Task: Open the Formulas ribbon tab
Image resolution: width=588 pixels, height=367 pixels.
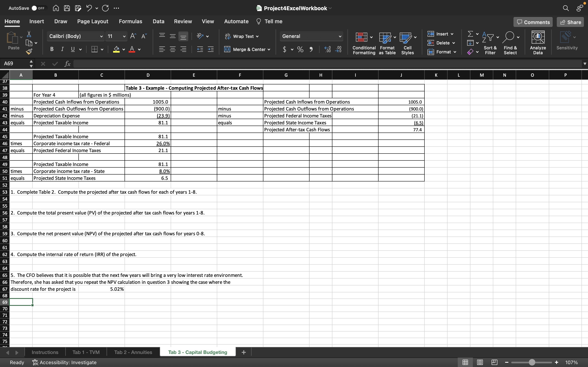Action: pos(130,21)
